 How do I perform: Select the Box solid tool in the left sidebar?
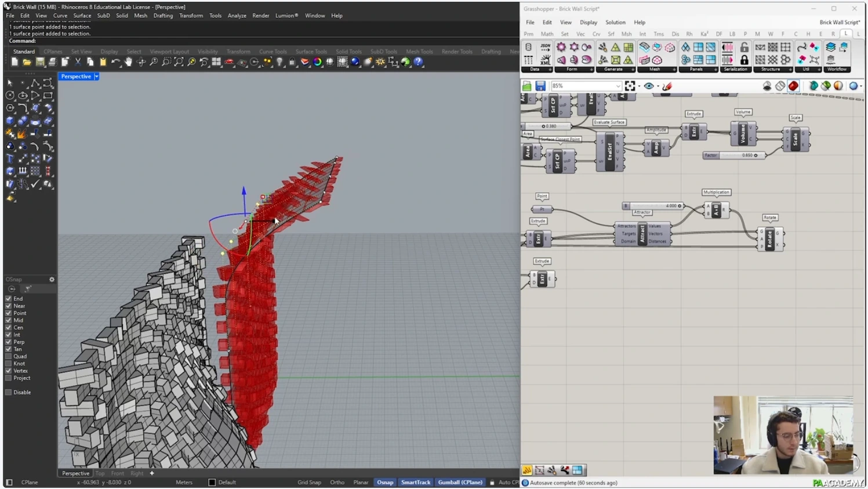[10, 121]
